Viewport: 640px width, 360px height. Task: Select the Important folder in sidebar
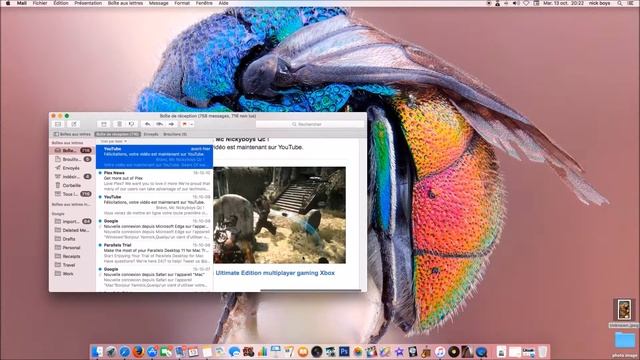tap(73, 221)
